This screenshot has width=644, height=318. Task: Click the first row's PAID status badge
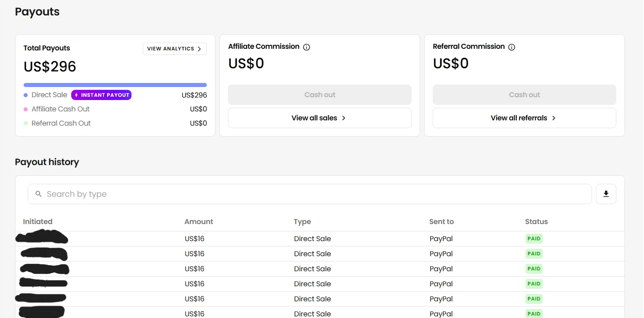click(x=534, y=239)
